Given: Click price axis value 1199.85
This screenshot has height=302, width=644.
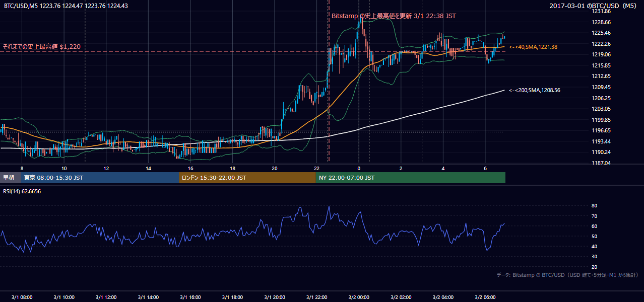Looking at the screenshot, I should click(x=601, y=120).
